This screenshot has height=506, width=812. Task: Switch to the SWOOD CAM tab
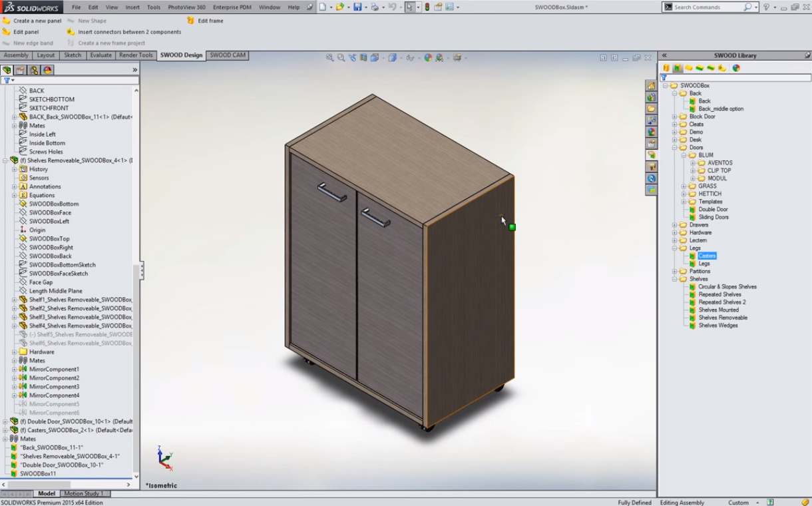(228, 55)
